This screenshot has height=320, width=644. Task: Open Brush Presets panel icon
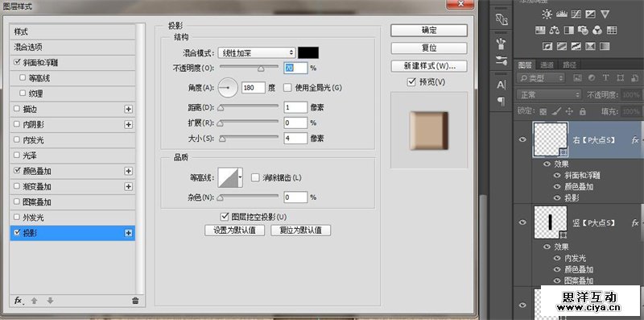pos(501,61)
